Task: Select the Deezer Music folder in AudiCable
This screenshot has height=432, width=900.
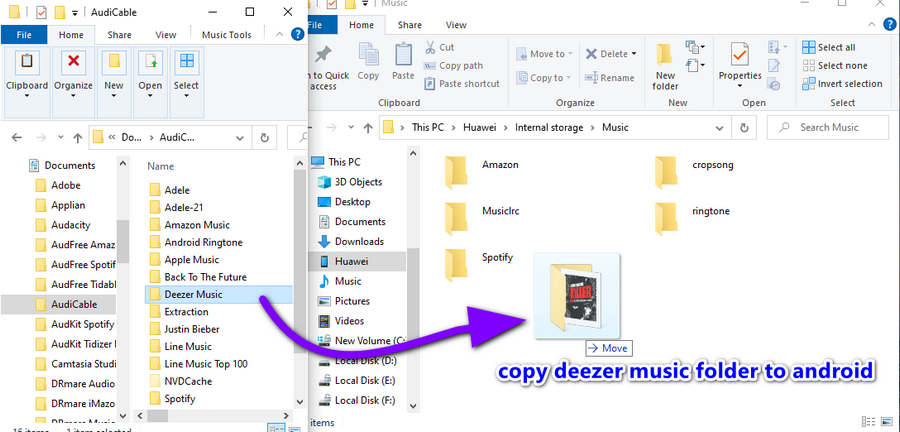Action: coord(219,294)
